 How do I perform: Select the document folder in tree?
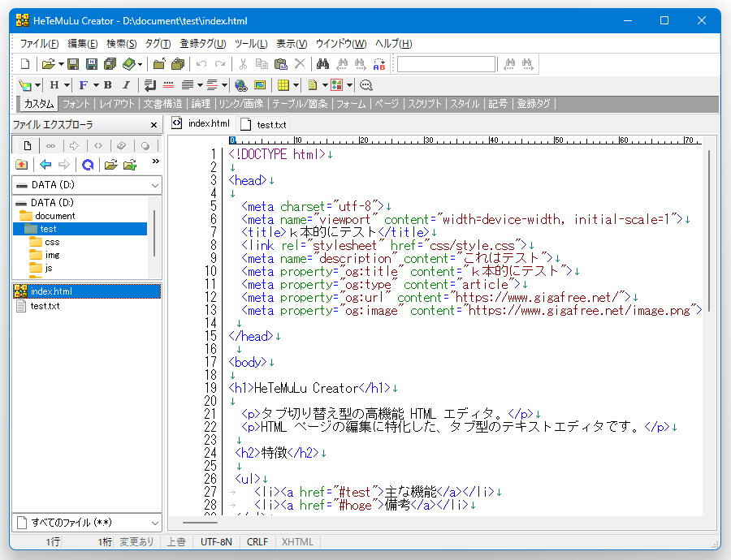(x=54, y=216)
